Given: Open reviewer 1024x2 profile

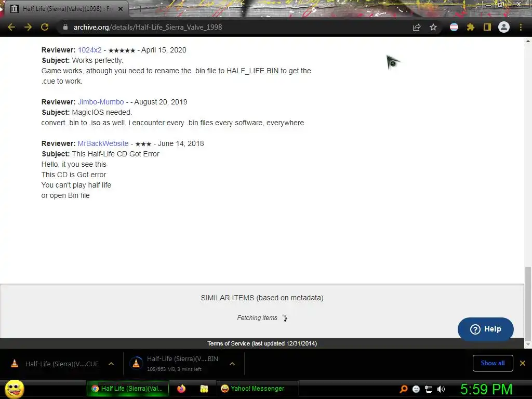Looking at the screenshot, I should tap(89, 50).
